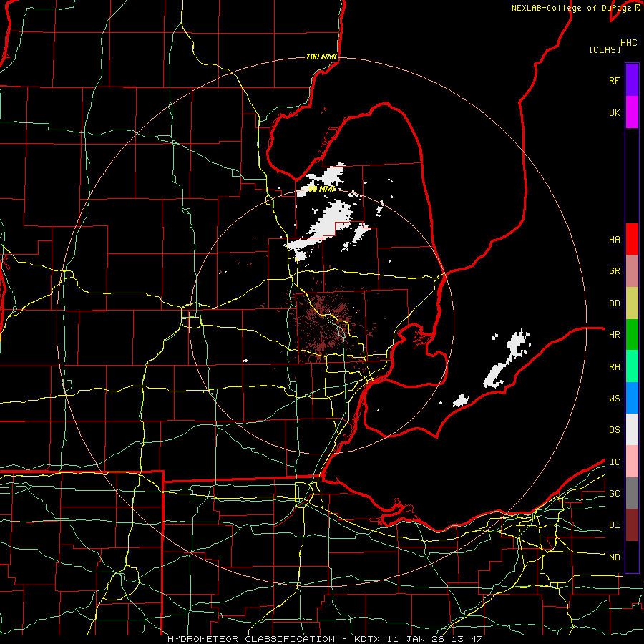
Task: Click the IC pink legend swatch
Action: pyautogui.click(x=632, y=462)
